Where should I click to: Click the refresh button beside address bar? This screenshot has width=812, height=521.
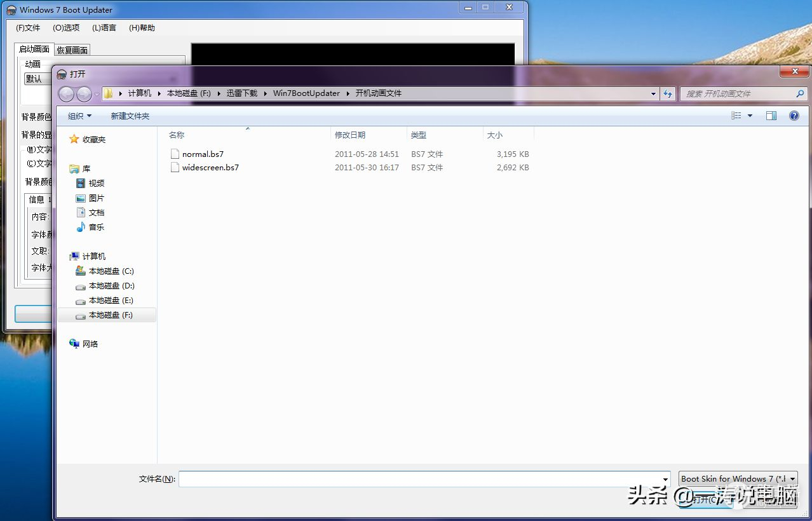(x=667, y=93)
